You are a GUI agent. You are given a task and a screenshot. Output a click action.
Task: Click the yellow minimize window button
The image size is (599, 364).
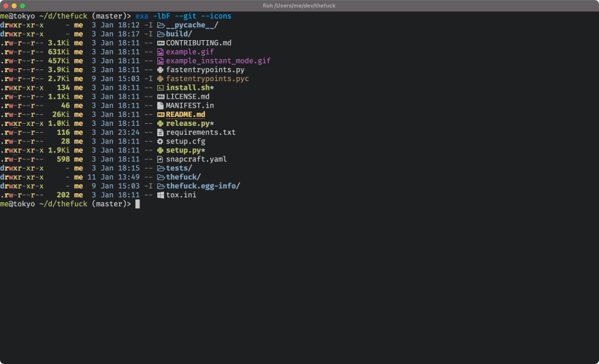pos(14,5)
